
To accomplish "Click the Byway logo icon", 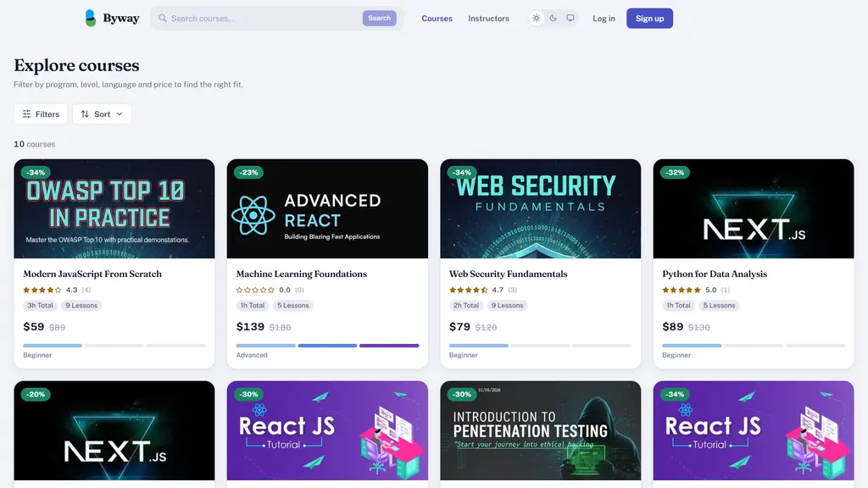I will (91, 19).
